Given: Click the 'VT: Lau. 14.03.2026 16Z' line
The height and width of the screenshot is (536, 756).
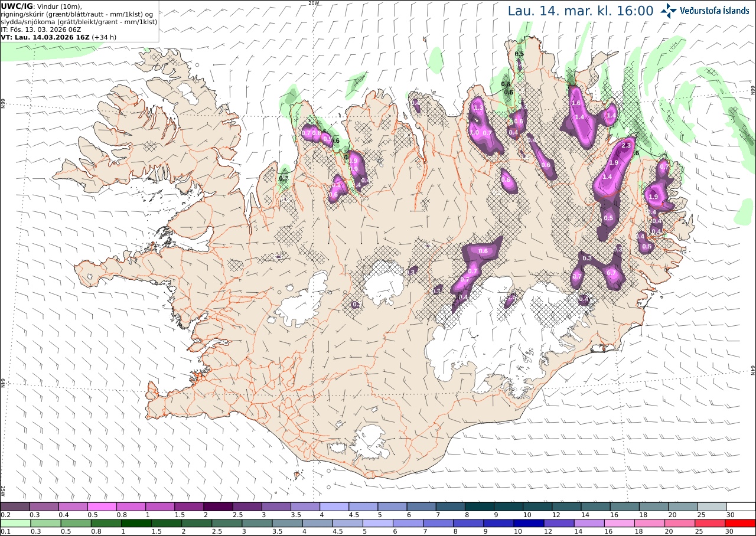Looking at the screenshot, I should pyautogui.click(x=45, y=37).
